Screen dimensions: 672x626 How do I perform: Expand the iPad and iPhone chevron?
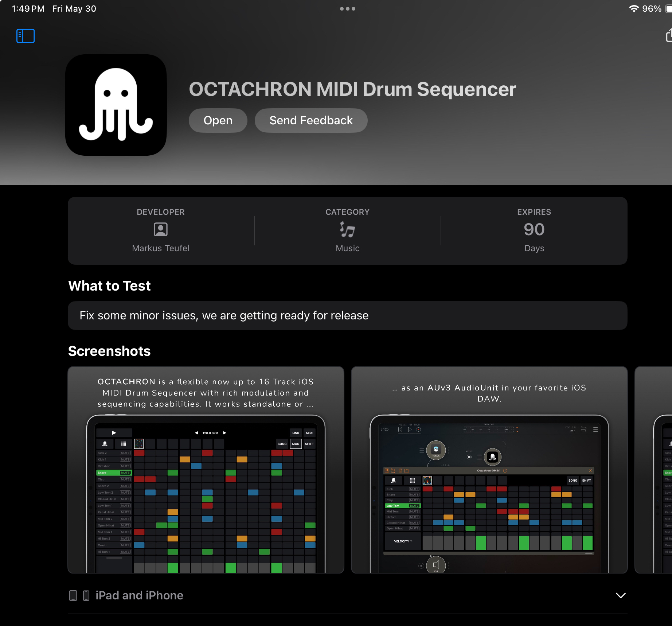[x=620, y=595]
